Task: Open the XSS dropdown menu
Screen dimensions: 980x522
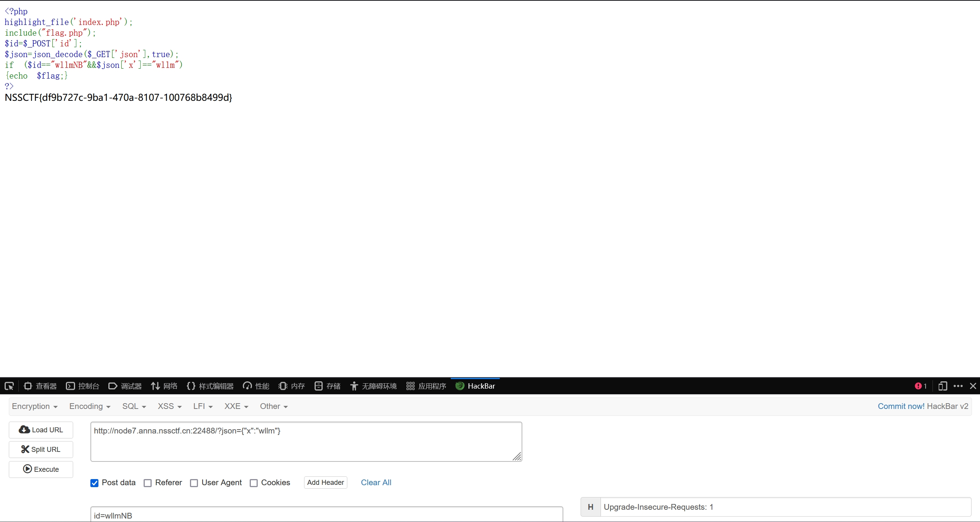Action: click(x=170, y=406)
